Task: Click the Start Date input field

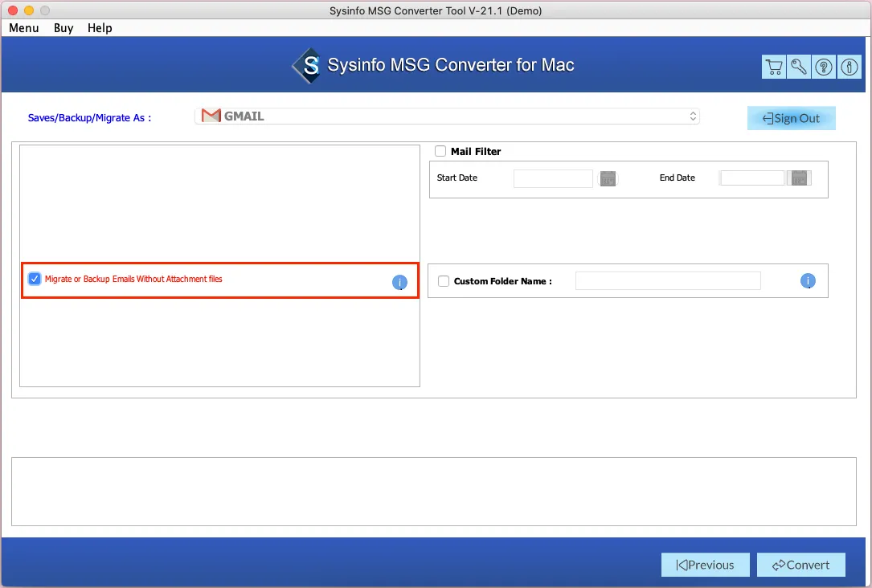Action: [x=553, y=178]
